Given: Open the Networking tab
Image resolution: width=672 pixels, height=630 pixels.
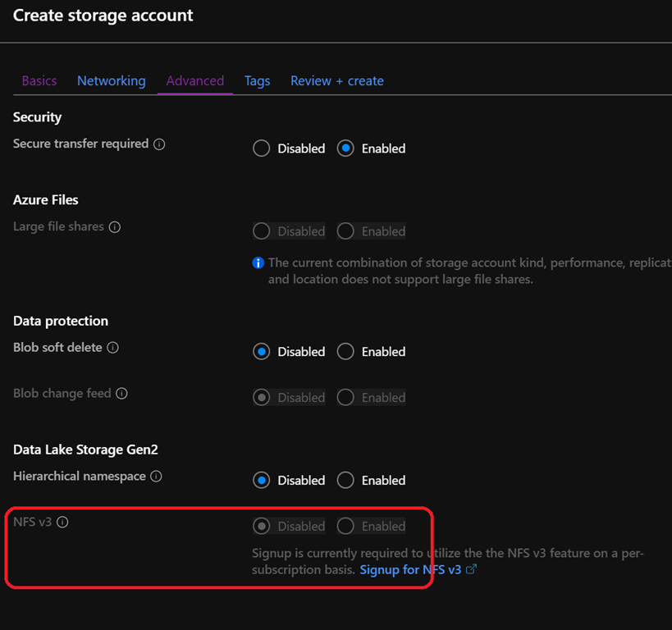Looking at the screenshot, I should [x=112, y=81].
